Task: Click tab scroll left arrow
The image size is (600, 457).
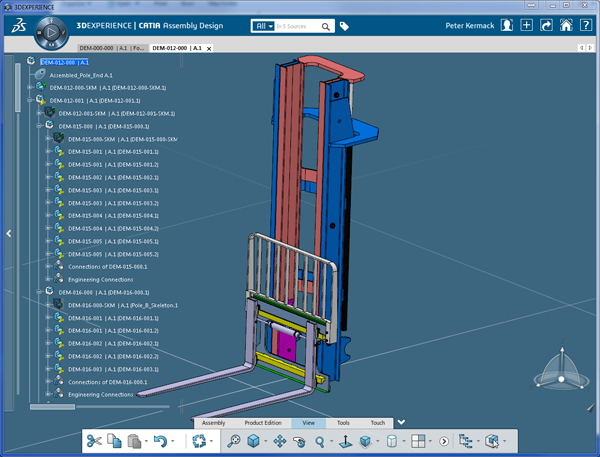Action: 582,48
